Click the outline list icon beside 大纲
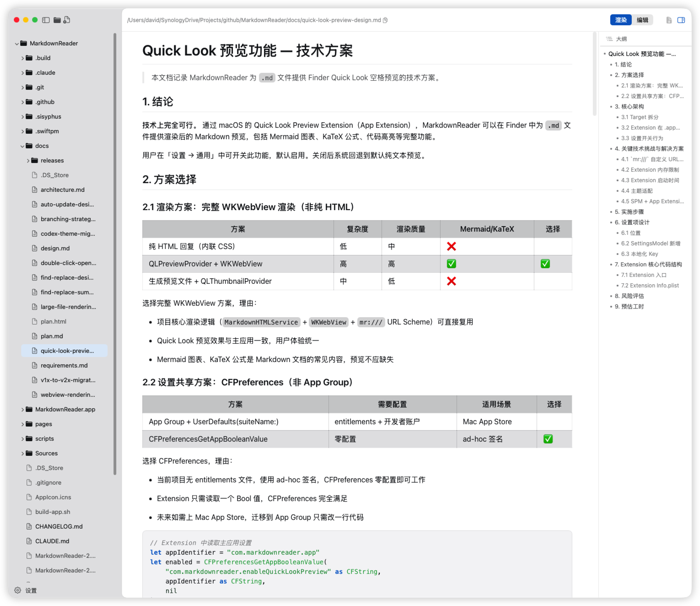The width and height of the screenshot is (700, 606). 609,39
